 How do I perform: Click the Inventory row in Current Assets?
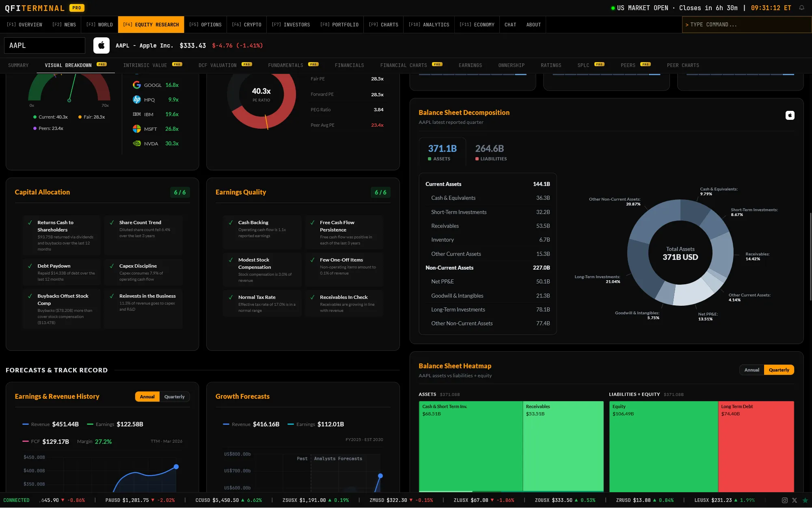488,240
